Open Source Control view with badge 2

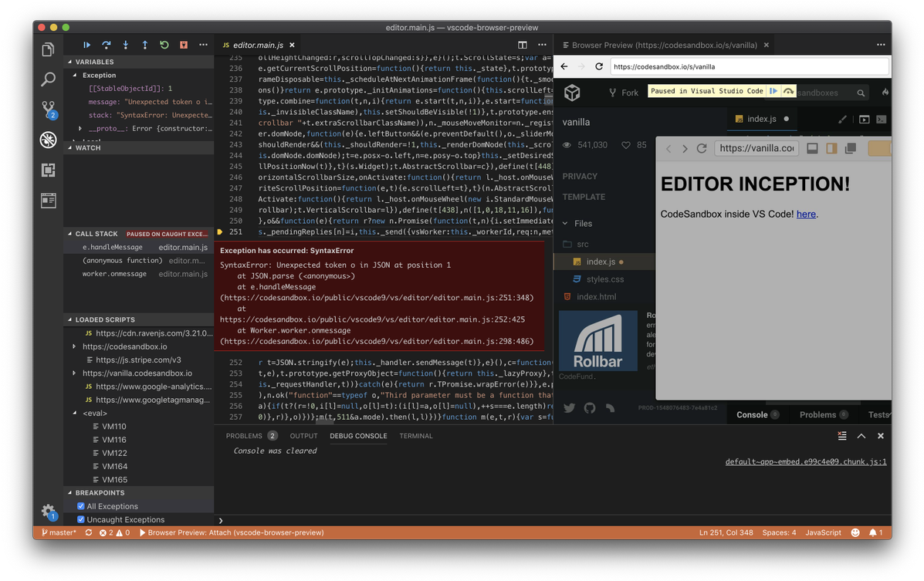click(49, 109)
